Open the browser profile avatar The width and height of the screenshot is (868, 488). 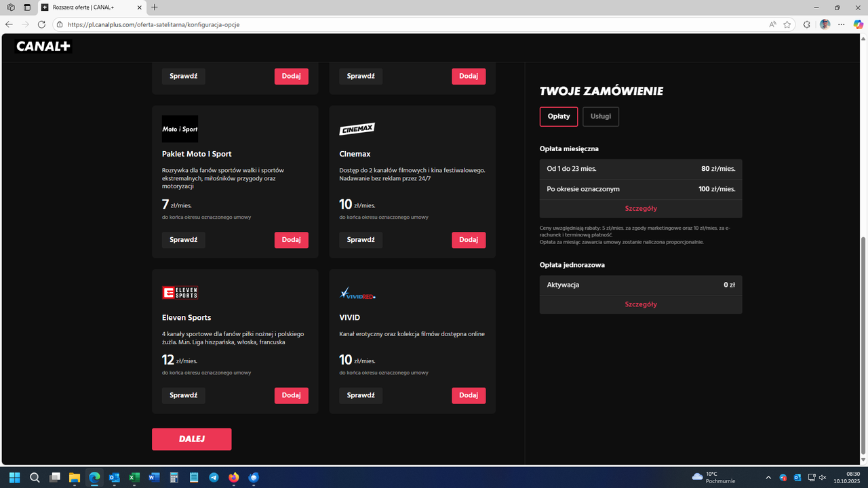[825, 24]
